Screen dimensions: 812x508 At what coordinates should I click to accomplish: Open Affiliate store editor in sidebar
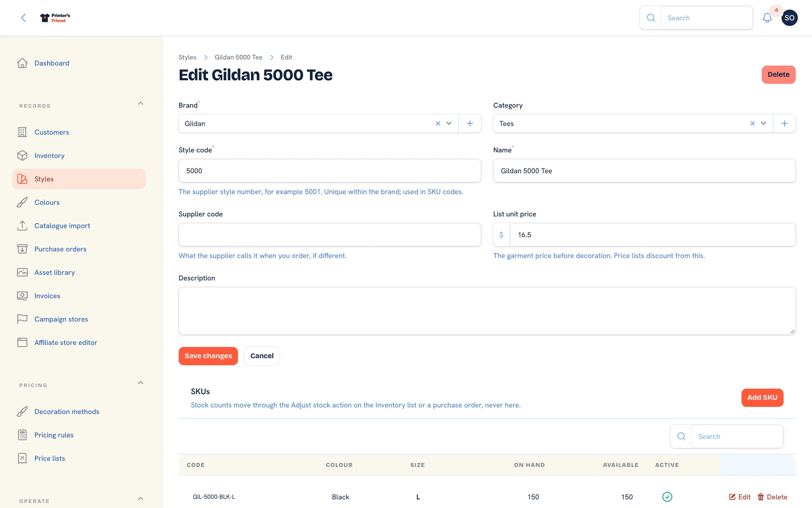click(x=79, y=342)
